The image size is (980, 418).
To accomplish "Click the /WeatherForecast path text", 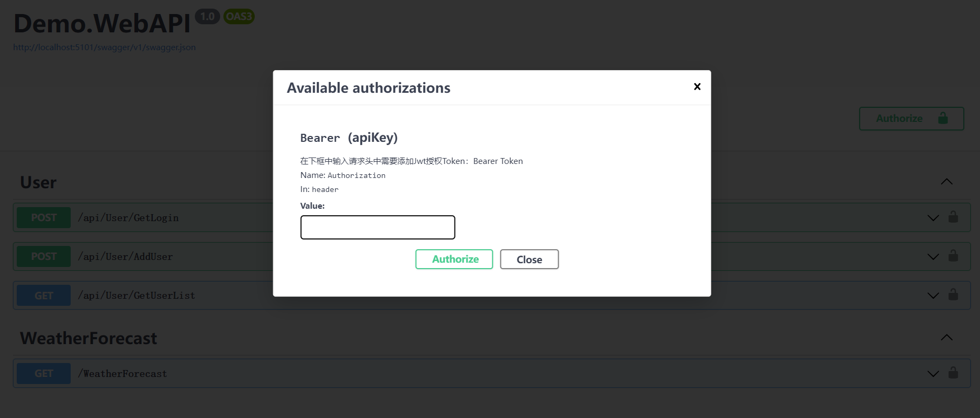I will (x=122, y=374).
